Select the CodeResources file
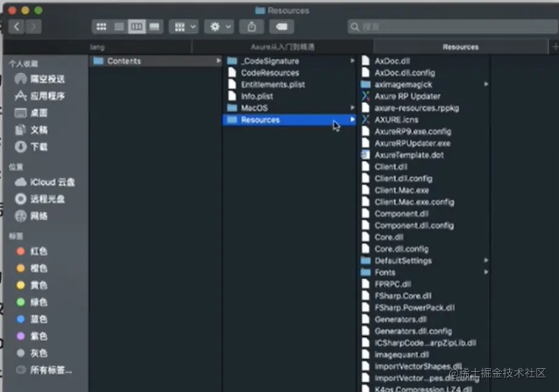The width and height of the screenshot is (559, 392). pyautogui.click(x=289, y=73)
